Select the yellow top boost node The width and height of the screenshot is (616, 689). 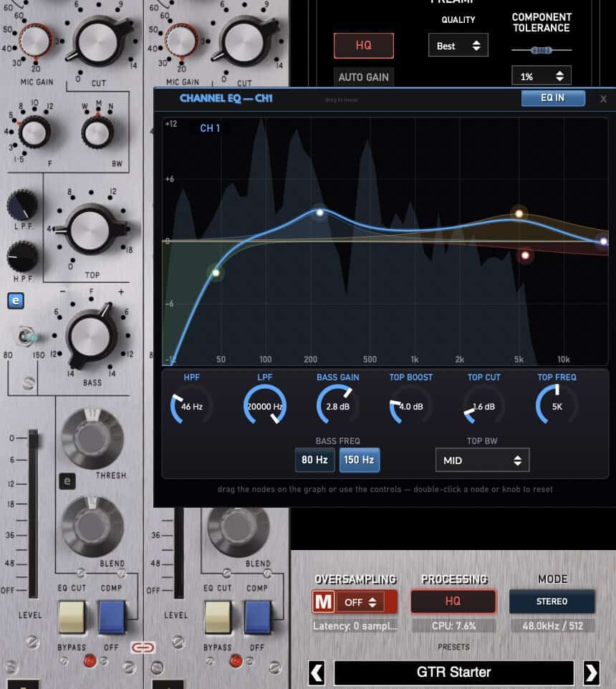tap(519, 214)
